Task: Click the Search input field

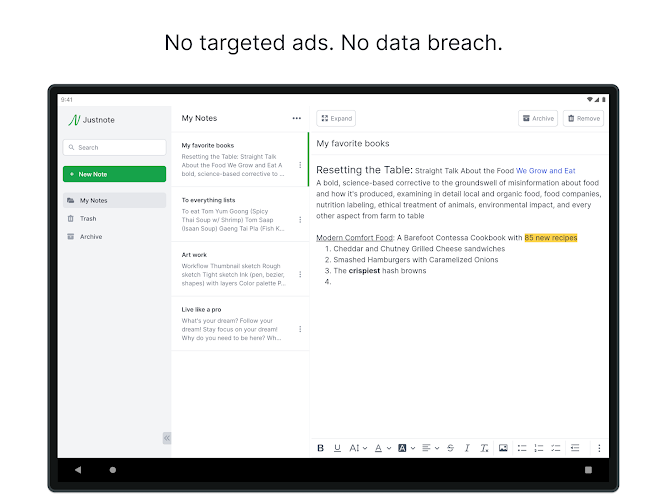Action: pyautogui.click(x=114, y=147)
